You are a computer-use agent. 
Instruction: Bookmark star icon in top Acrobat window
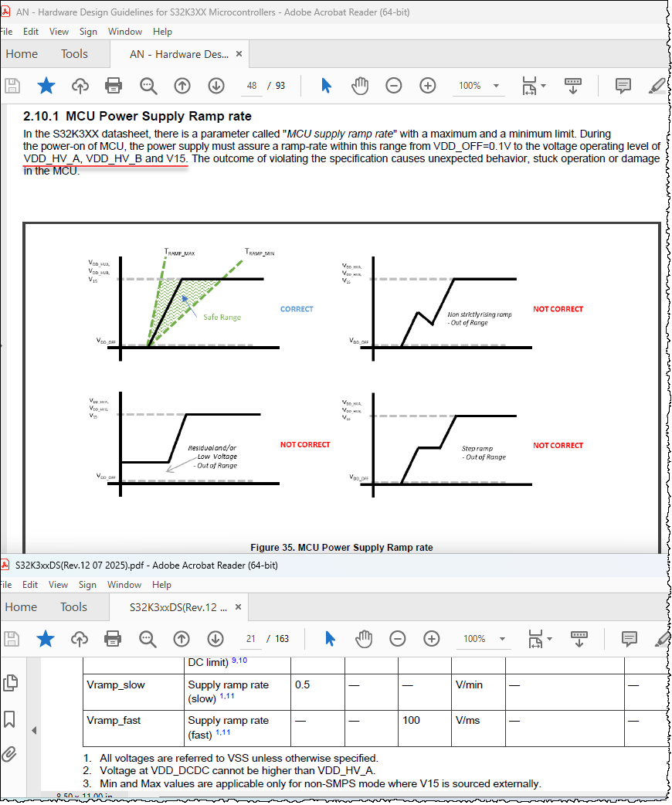tap(46, 86)
